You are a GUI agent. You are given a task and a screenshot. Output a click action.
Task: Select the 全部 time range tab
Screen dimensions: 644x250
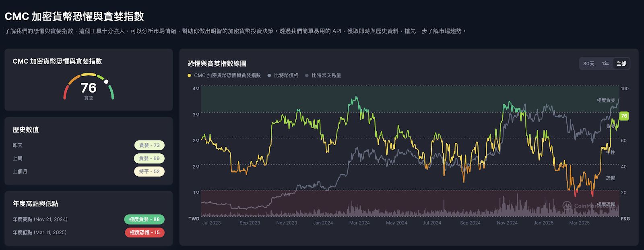(621, 64)
